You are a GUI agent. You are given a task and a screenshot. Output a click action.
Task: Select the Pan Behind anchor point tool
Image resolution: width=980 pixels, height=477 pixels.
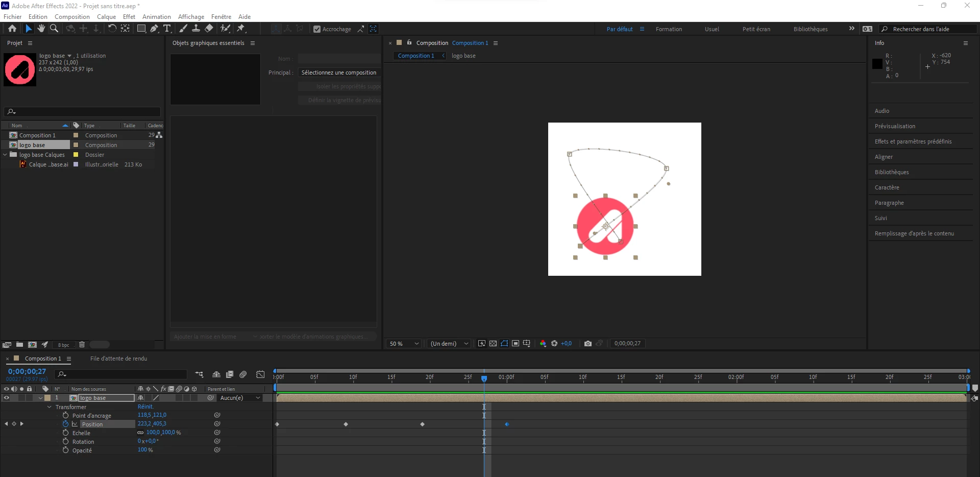click(x=125, y=29)
